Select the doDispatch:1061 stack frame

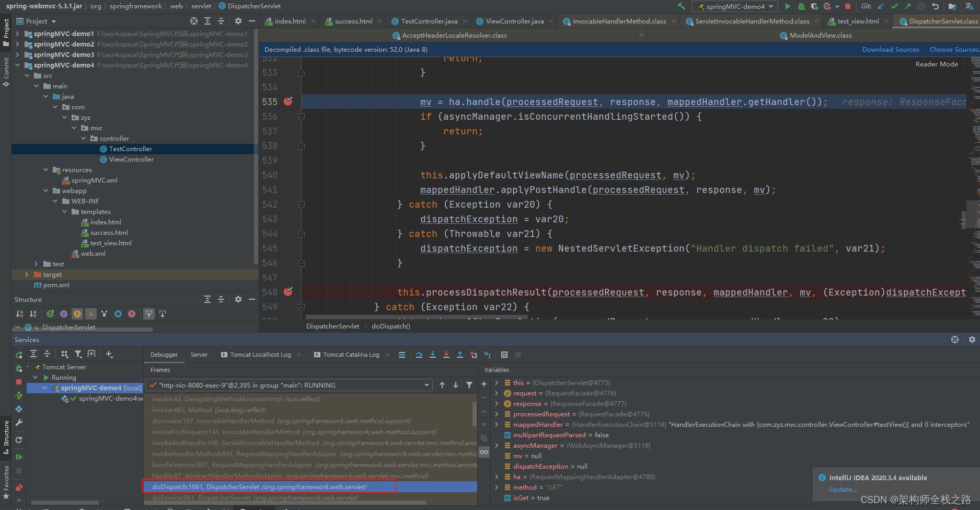(310, 486)
